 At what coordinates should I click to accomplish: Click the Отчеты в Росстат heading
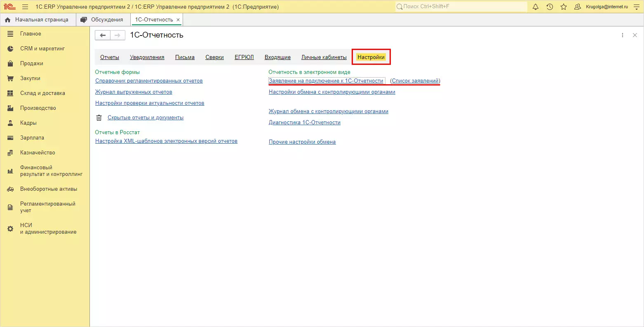[118, 133]
